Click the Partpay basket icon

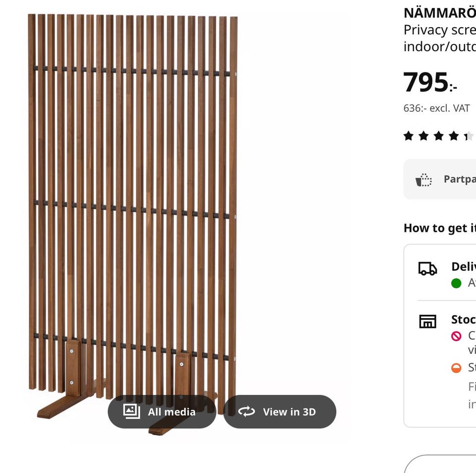click(x=423, y=180)
